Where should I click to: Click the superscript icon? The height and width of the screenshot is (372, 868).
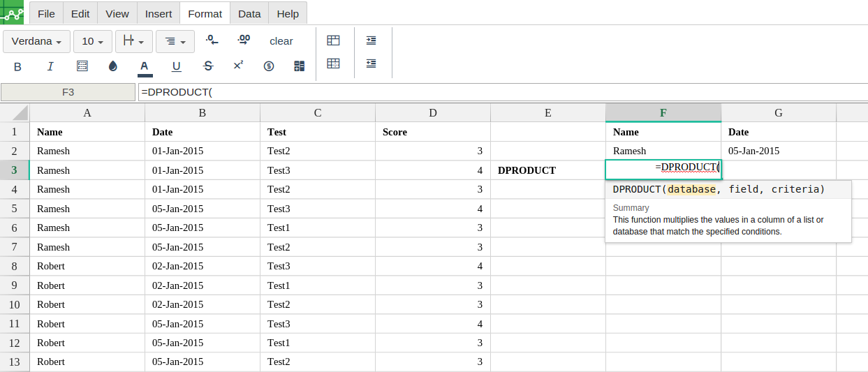[x=238, y=65]
